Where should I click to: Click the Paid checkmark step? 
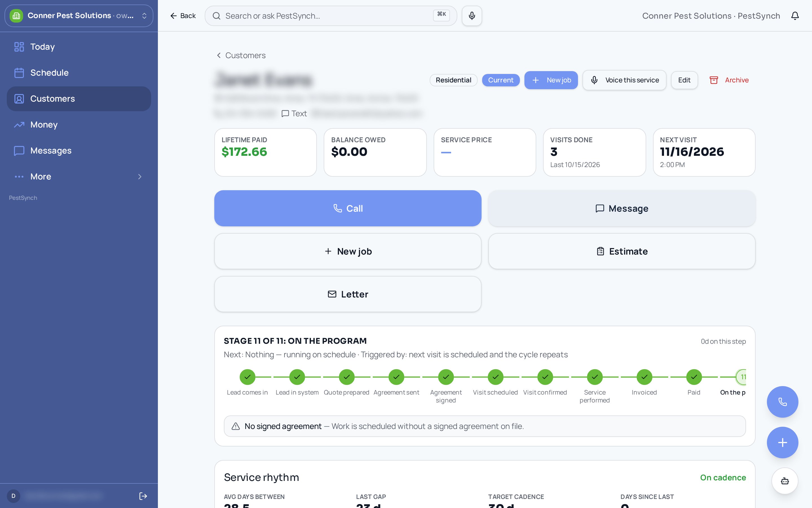pyautogui.click(x=694, y=377)
